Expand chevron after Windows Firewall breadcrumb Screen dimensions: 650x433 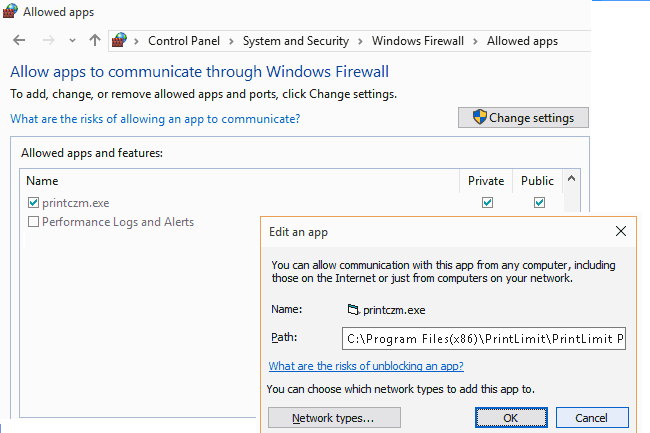tap(475, 41)
